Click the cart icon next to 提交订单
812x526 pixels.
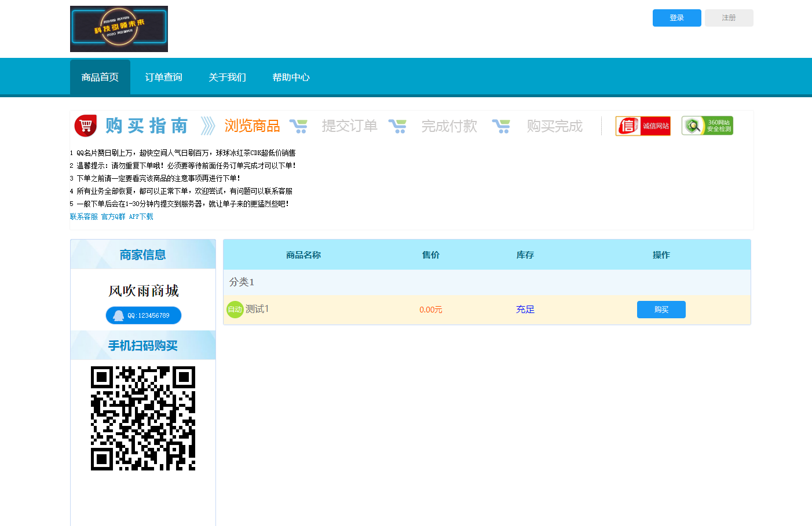(398, 126)
